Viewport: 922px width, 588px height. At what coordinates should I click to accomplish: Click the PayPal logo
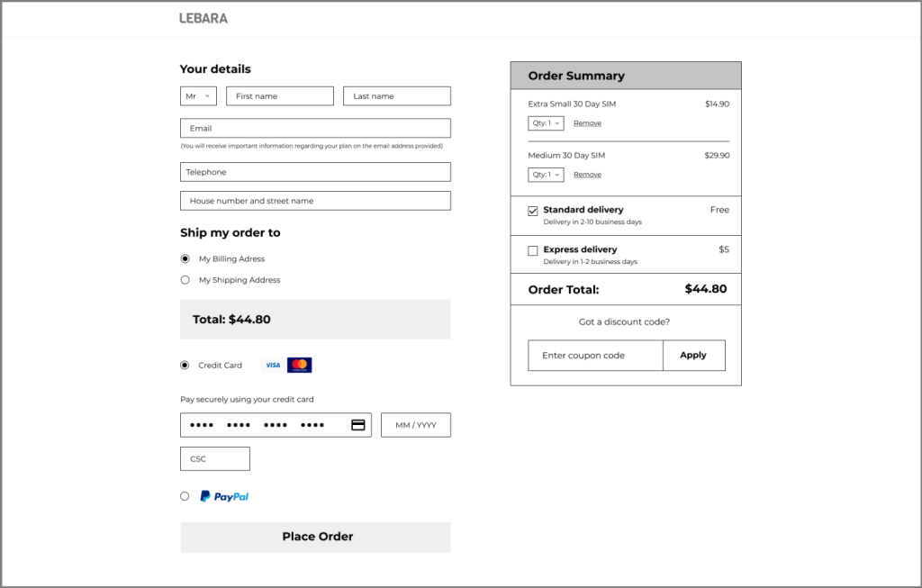[x=224, y=496]
